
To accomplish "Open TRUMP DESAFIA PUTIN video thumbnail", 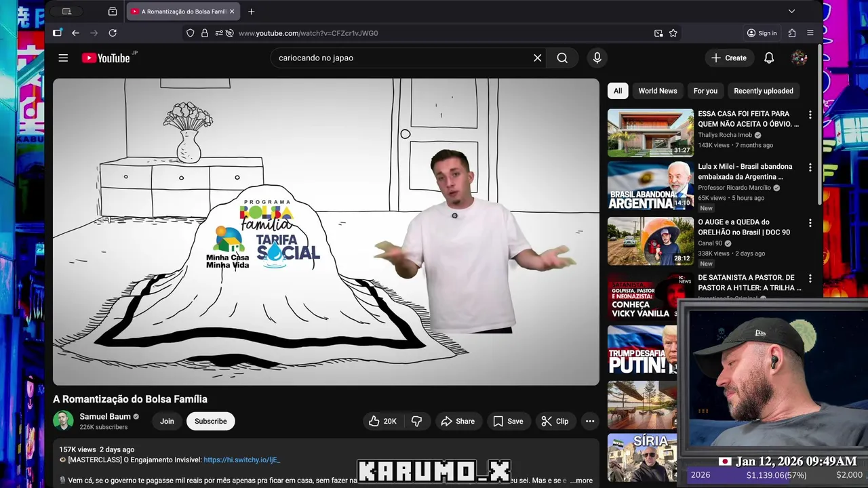I will point(642,350).
